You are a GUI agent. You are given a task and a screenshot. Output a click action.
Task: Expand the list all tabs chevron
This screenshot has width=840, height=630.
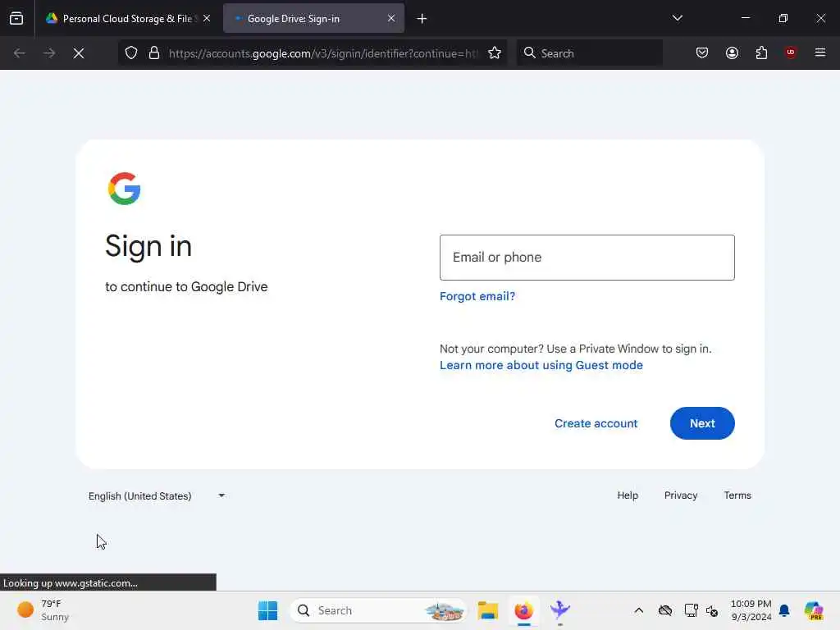pos(677,18)
